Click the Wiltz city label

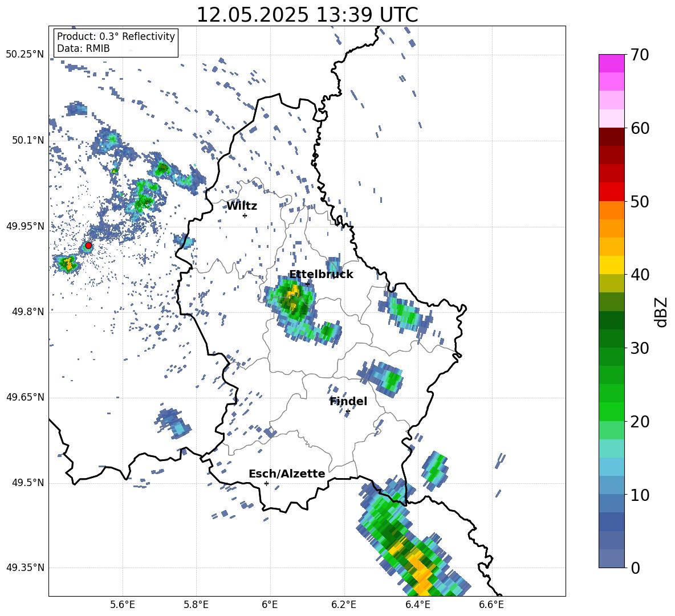[242, 206]
